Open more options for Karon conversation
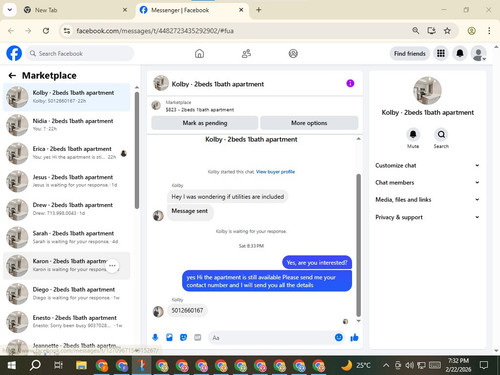 (x=112, y=266)
